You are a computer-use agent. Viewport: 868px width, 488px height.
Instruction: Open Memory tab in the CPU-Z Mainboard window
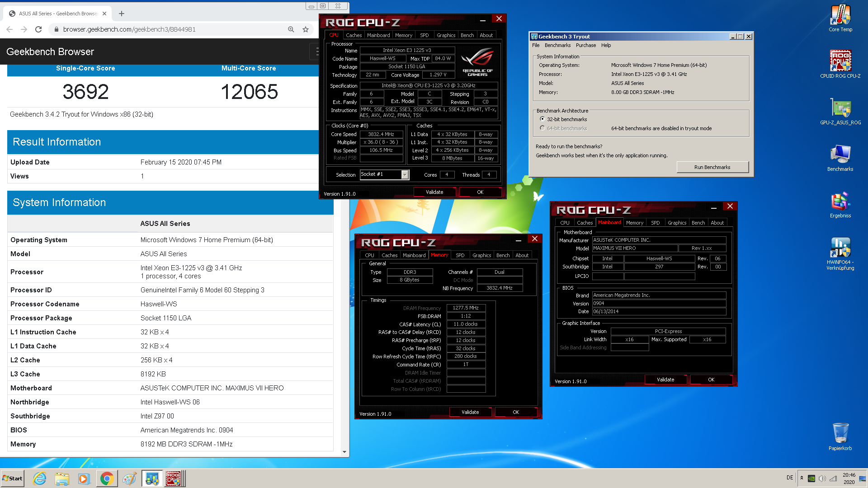634,223
